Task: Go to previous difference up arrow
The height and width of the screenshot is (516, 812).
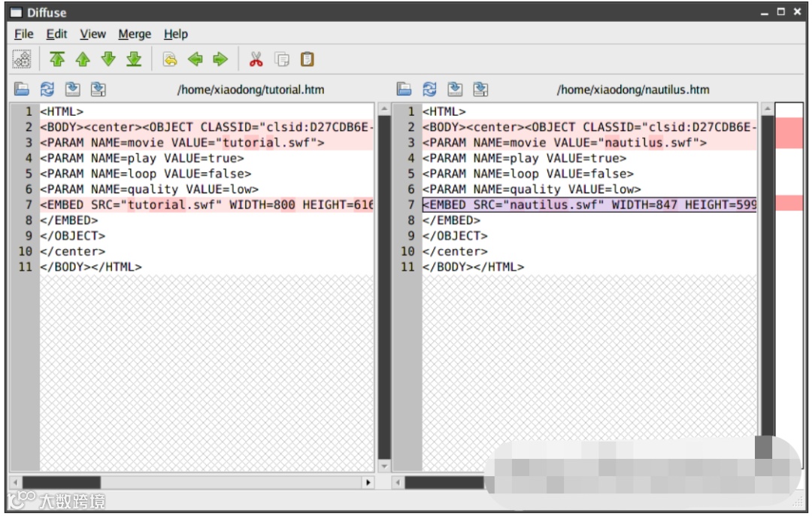Action: click(83, 59)
